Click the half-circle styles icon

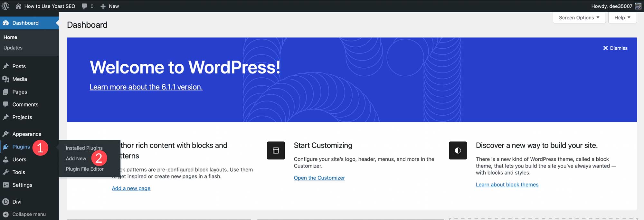tap(458, 150)
